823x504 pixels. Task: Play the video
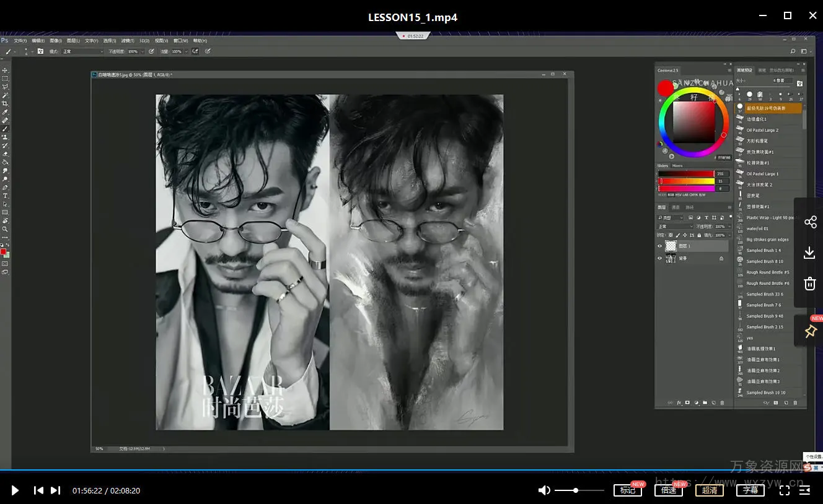coord(15,490)
